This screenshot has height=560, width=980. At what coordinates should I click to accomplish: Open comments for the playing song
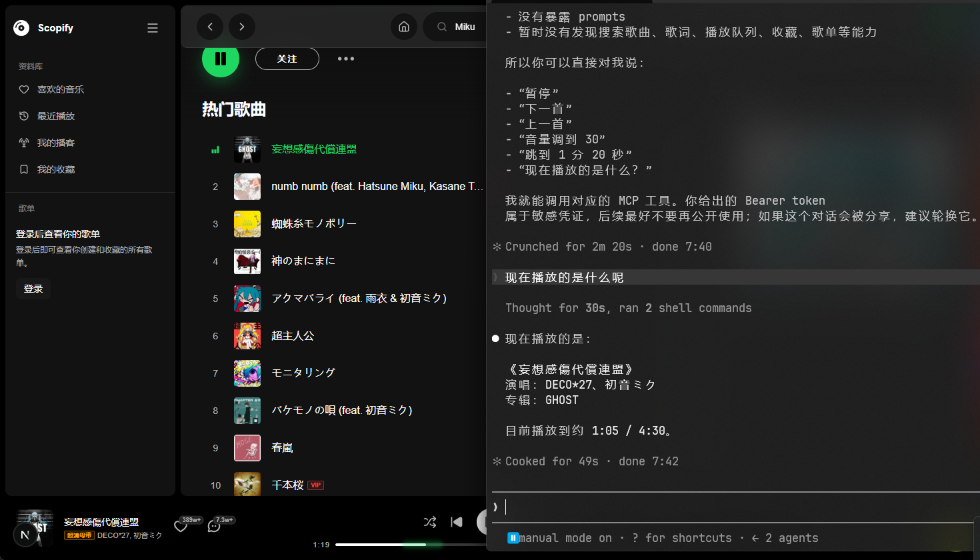tap(214, 526)
